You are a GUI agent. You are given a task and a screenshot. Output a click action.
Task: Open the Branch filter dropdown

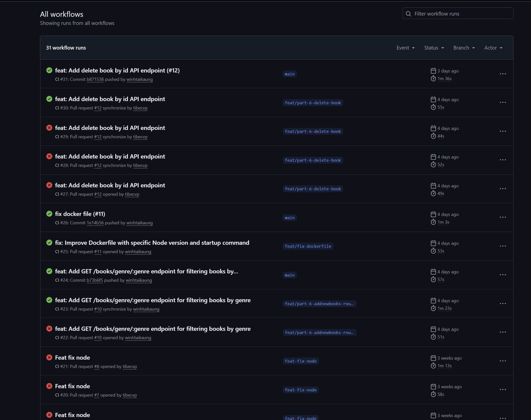(464, 48)
